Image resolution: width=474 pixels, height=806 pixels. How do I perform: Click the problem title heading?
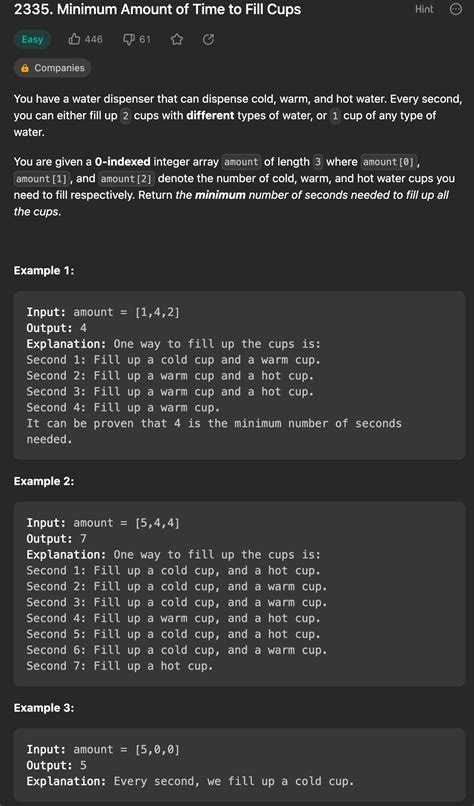coord(157,9)
